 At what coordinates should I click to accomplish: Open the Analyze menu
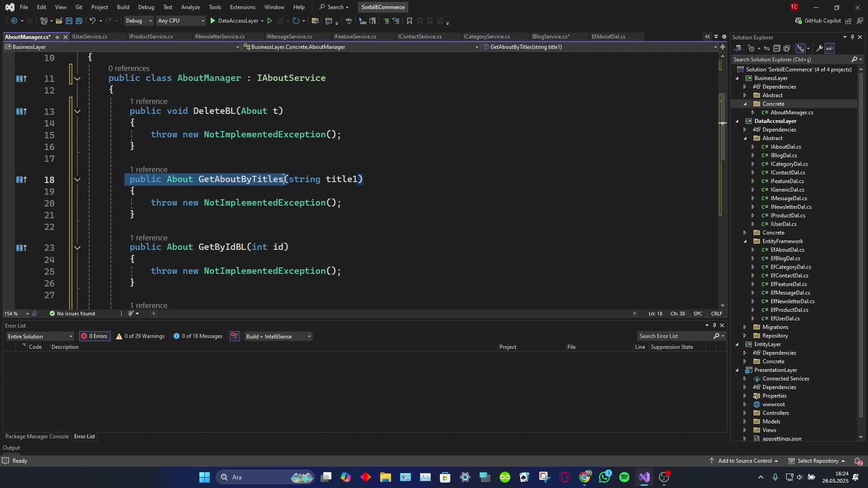tap(190, 7)
